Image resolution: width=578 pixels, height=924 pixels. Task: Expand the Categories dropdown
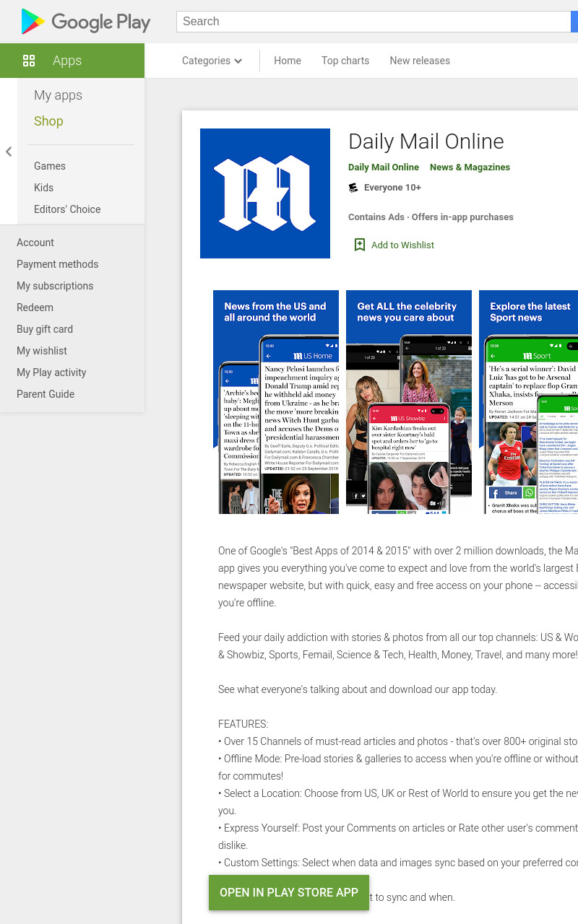tap(212, 61)
